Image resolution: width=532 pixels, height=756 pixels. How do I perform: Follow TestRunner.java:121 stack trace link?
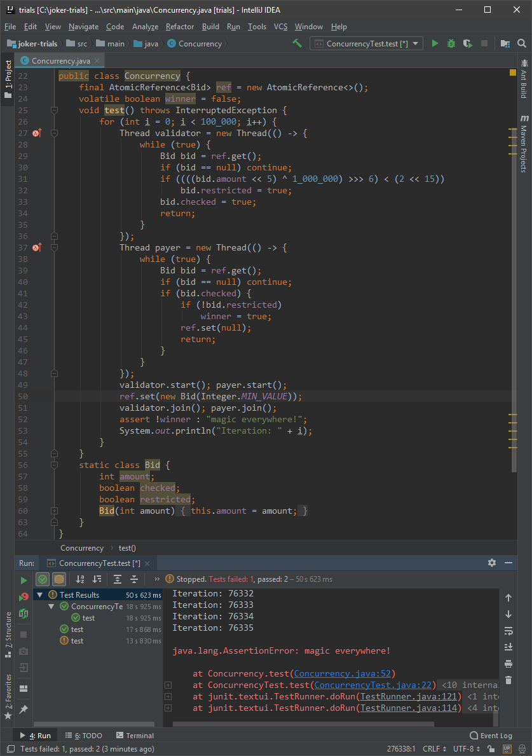pyautogui.click(x=408, y=697)
